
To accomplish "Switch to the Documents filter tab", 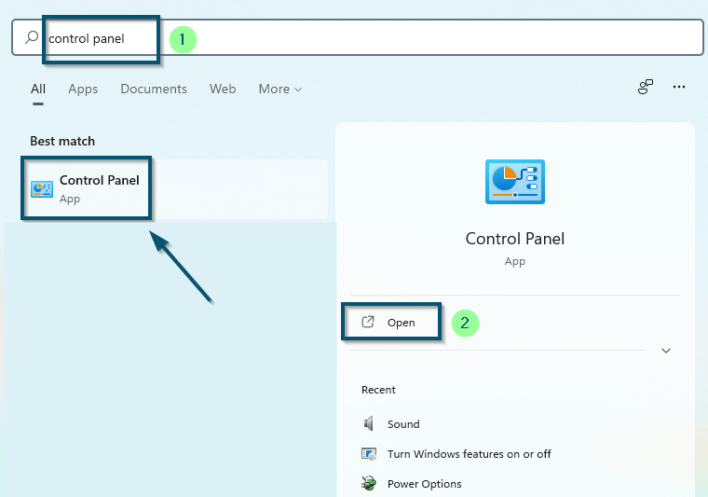I will pyautogui.click(x=154, y=89).
